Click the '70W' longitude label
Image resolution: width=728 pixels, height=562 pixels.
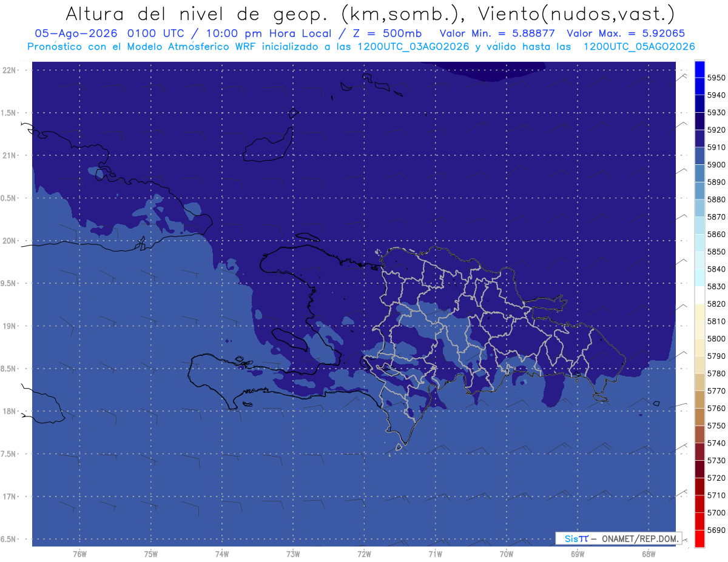[x=507, y=554]
